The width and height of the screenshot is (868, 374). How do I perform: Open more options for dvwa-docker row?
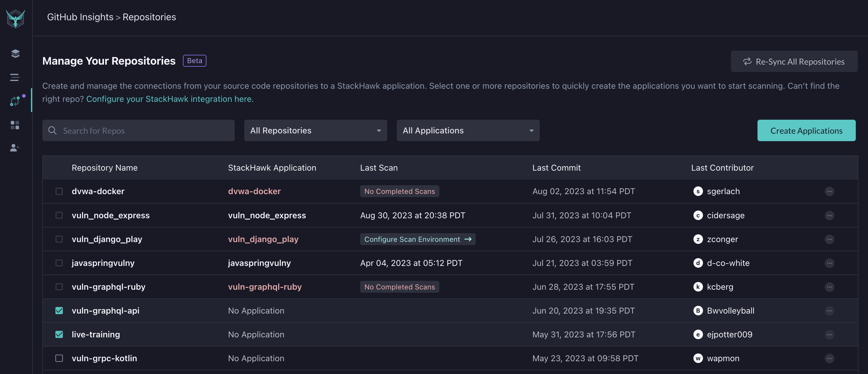829,191
